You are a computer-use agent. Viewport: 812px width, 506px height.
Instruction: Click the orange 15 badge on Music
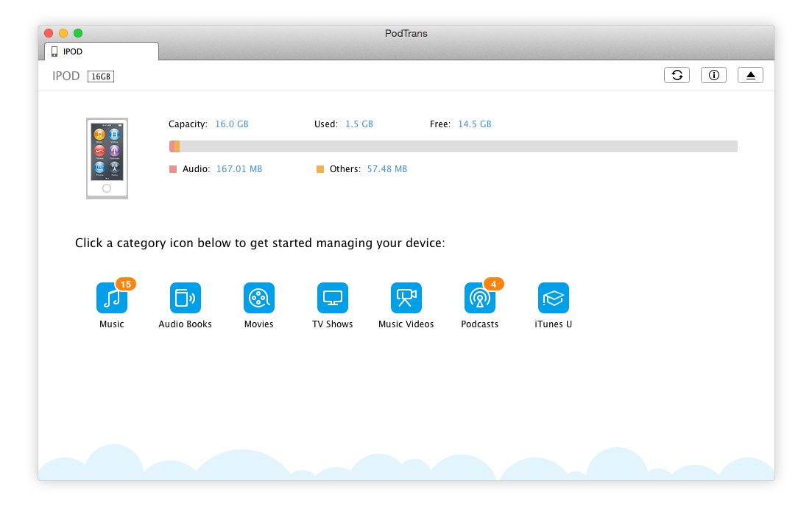[x=125, y=284]
